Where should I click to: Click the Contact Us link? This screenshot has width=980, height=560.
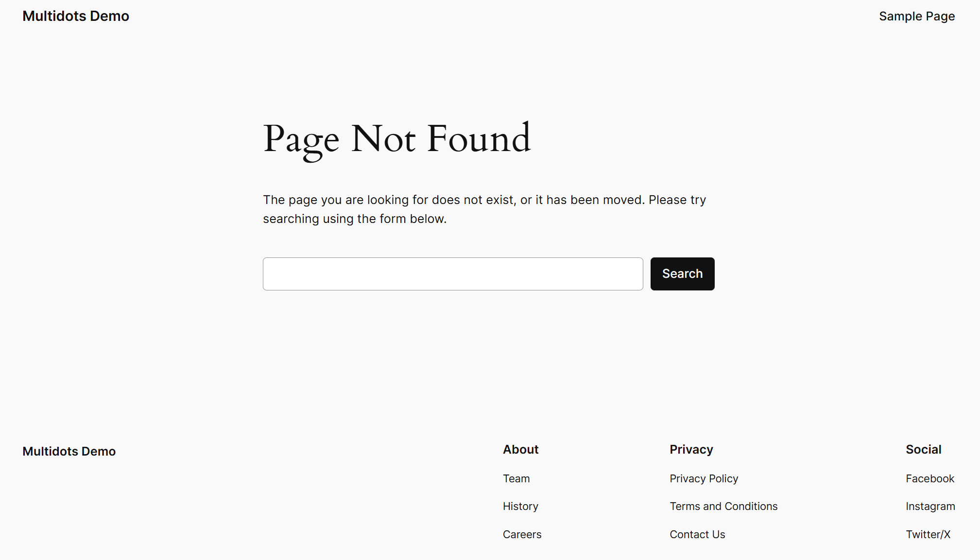coord(697,534)
